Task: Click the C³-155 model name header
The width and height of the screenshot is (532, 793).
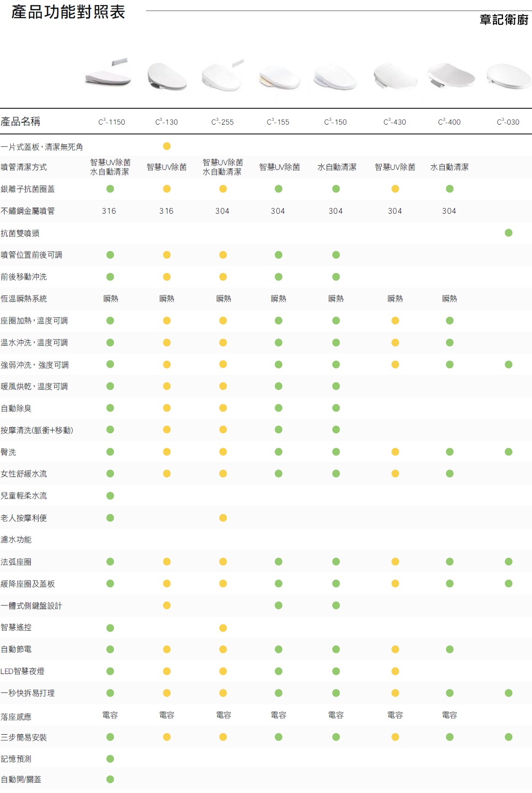Action: tap(278, 122)
